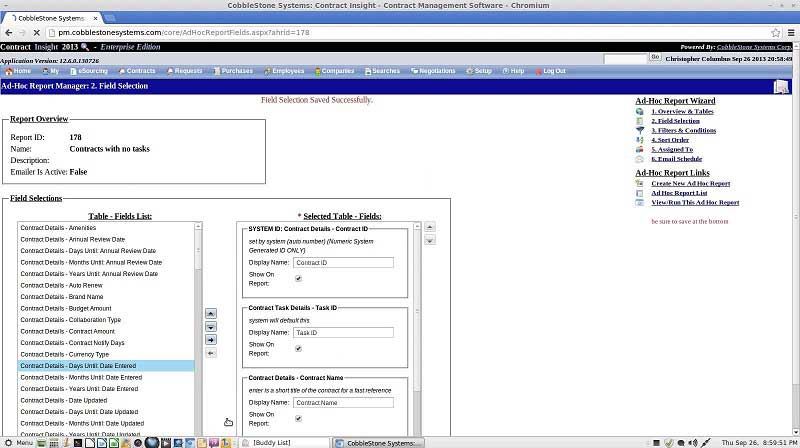Select Contract Details - Currency Type in list
Viewport: 800px width, 448px height.
(x=106, y=354)
